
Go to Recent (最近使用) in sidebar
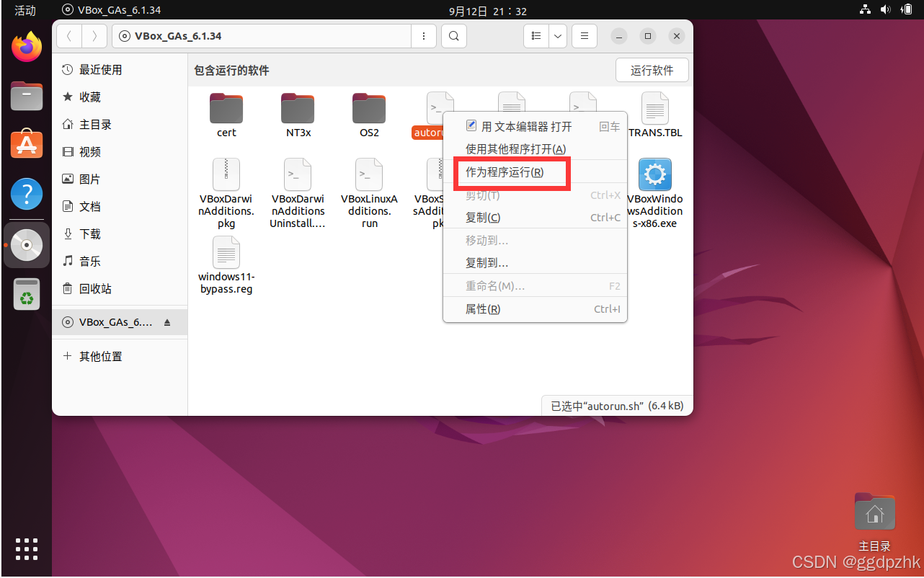(120, 70)
